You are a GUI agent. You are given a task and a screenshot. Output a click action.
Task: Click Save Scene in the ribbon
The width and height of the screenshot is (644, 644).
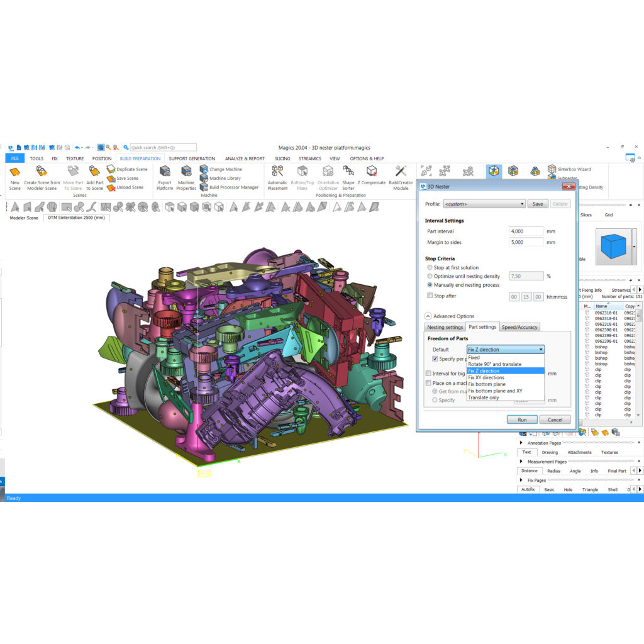123,178
